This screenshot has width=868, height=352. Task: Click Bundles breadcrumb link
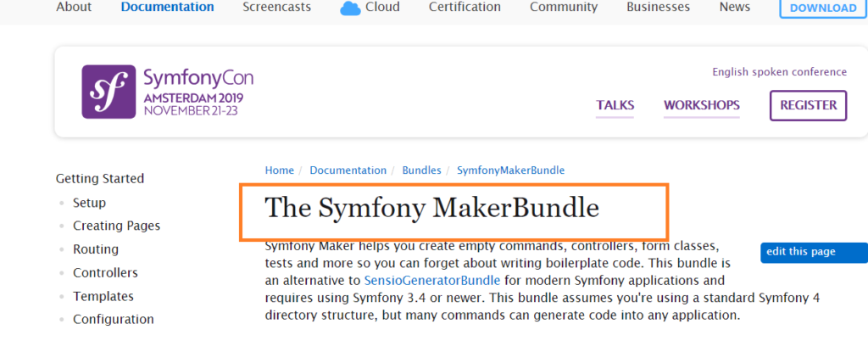point(421,170)
